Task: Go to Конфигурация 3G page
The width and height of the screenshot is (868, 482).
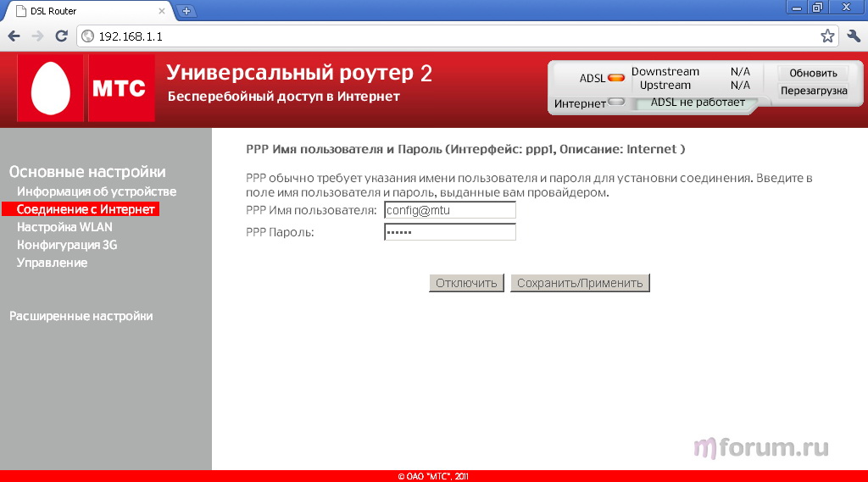Action: [x=67, y=245]
